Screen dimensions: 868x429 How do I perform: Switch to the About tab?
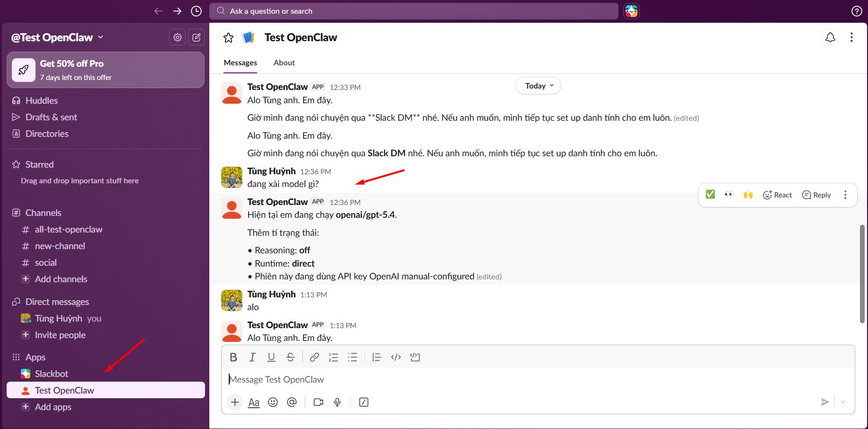coord(284,62)
